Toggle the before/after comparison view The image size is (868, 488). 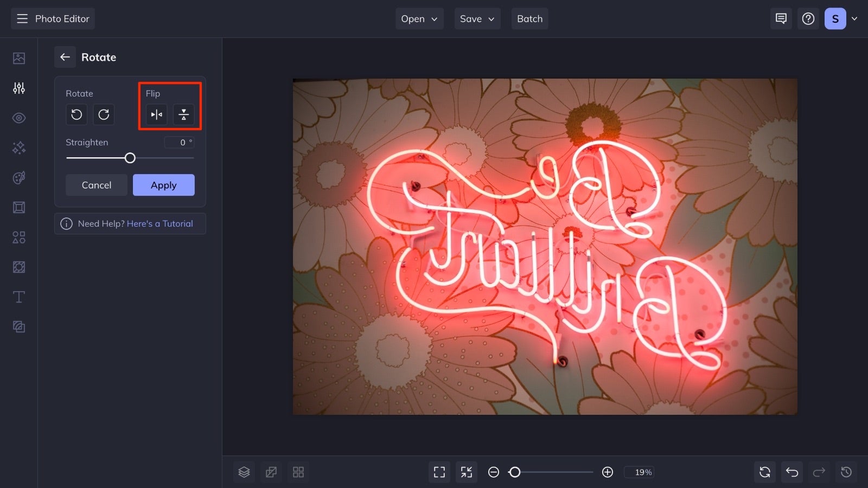(x=271, y=472)
